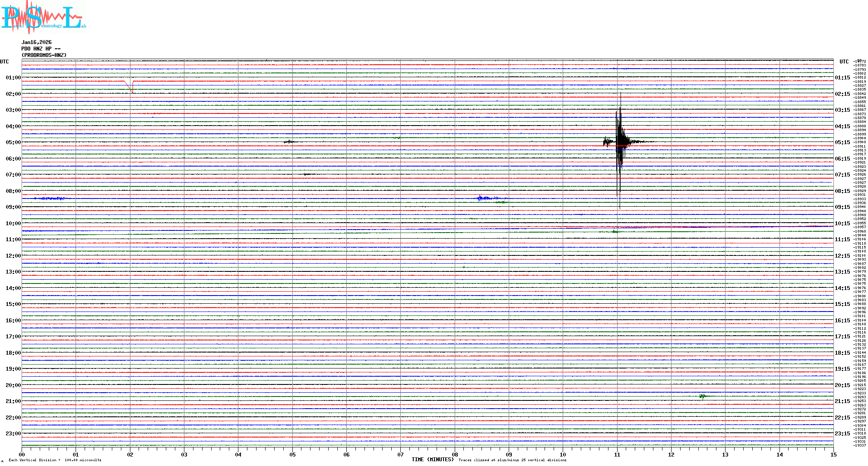The height and width of the screenshot is (466, 868).
Task: Click the Each Vertical Division scale note
Action: [x=55, y=460]
